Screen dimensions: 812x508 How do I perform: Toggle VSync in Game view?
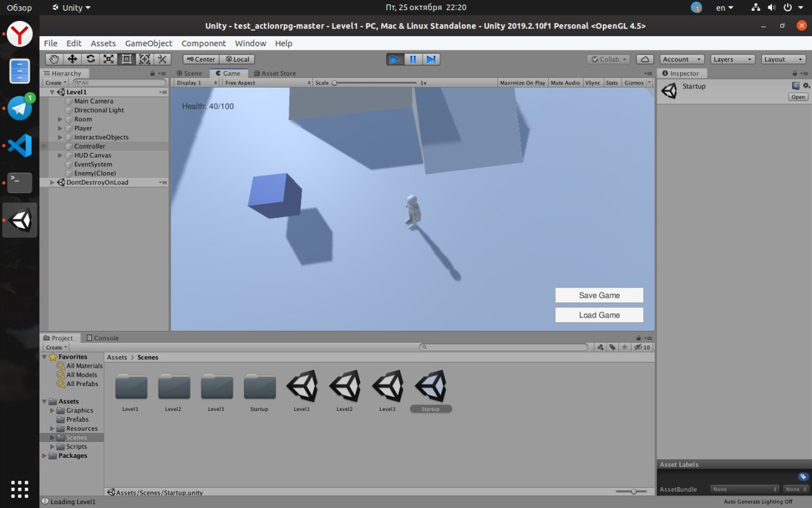593,83
